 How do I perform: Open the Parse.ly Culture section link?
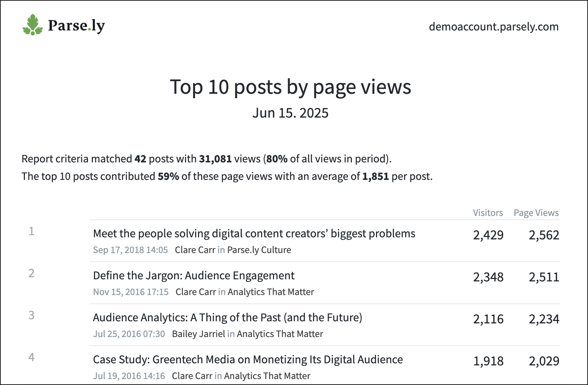click(259, 250)
